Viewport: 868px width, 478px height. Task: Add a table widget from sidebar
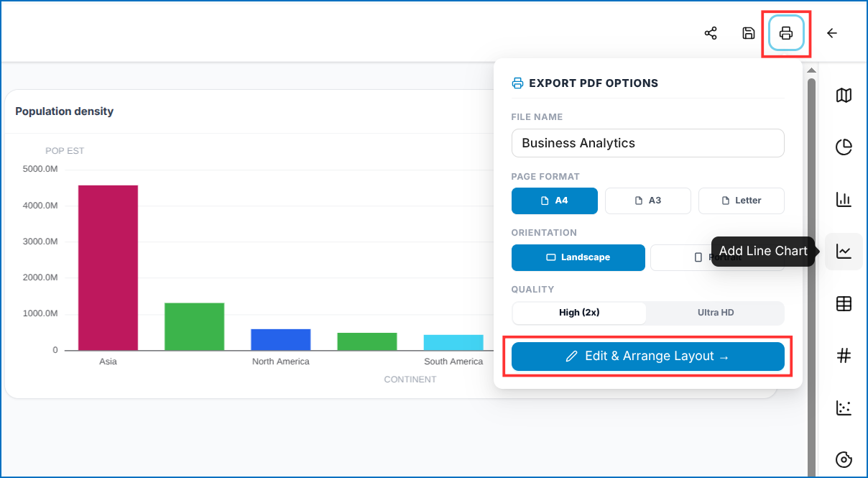pos(844,303)
